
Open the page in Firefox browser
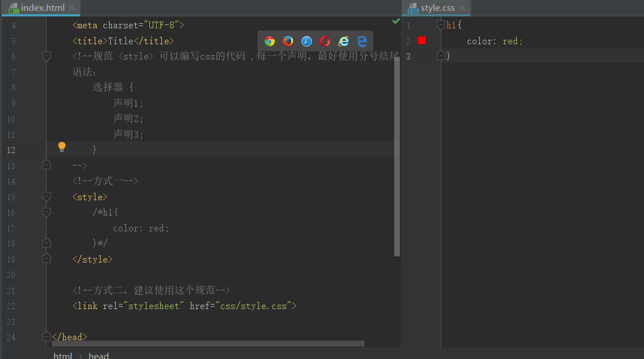click(x=288, y=41)
